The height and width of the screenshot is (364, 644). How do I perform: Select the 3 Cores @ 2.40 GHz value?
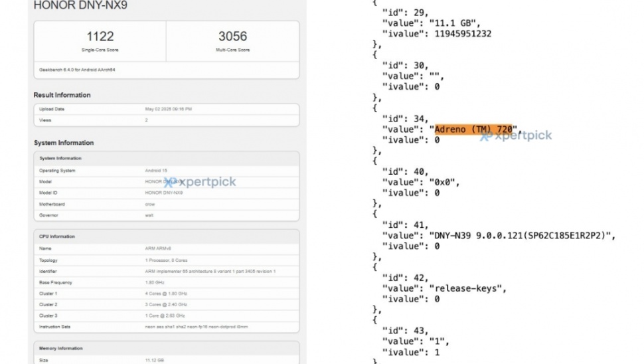[166, 305]
